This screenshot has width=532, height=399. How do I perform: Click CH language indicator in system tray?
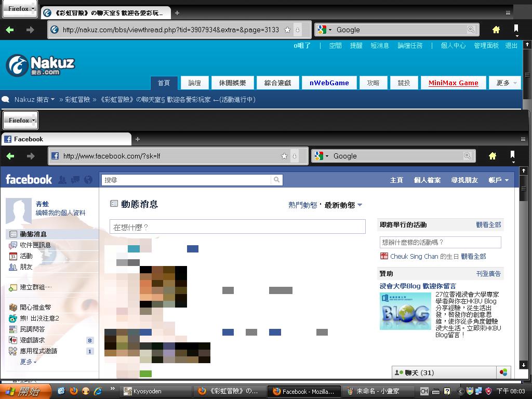424,391
